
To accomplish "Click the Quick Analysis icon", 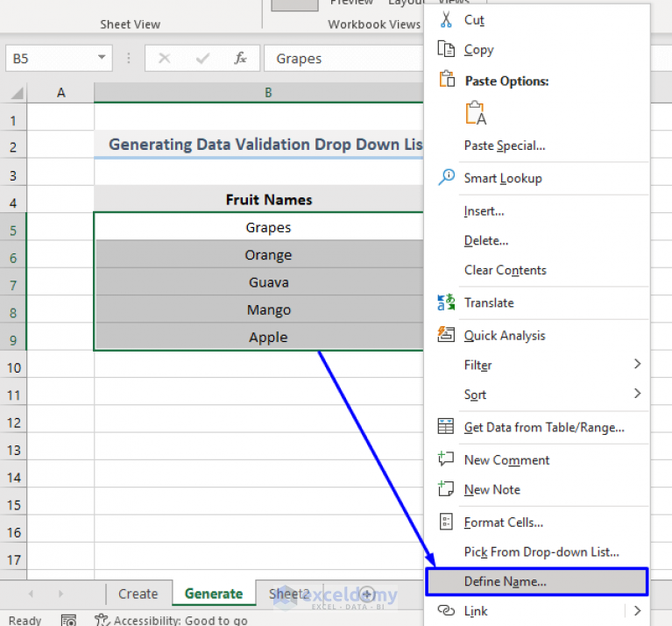I will [446, 334].
